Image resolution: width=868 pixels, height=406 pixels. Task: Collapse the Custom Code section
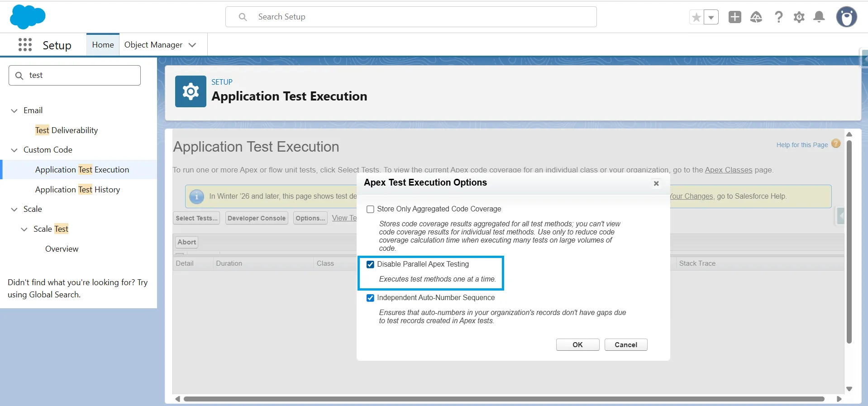(14, 150)
